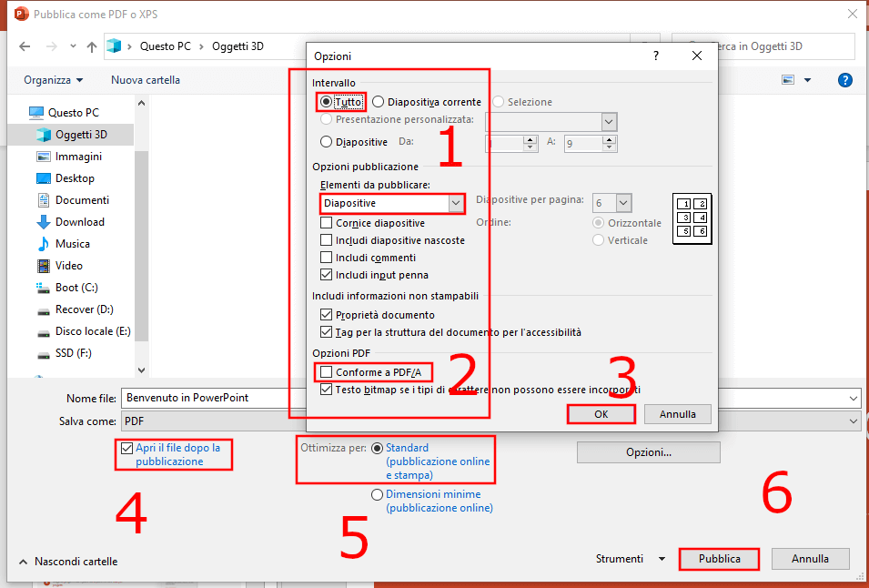Click the blue help question mark icon

click(x=844, y=80)
